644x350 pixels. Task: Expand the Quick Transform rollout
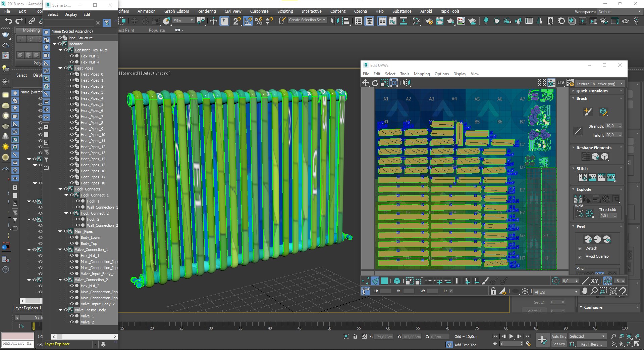point(592,91)
